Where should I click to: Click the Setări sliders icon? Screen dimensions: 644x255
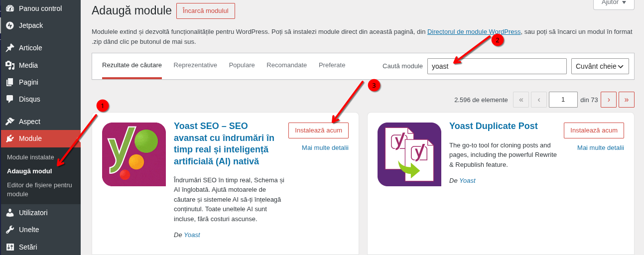[x=10, y=247]
